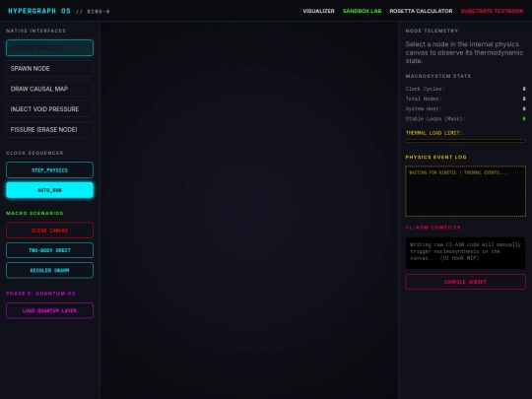Choose the Spawn Node tool
The width and height of the screenshot is (532, 399).
pyautogui.click(x=49, y=69)
